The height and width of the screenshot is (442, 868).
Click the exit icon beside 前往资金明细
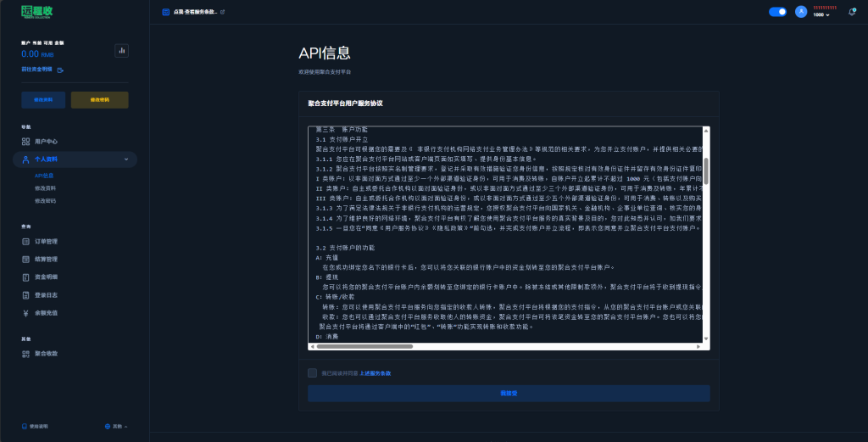tap(60, 70)
